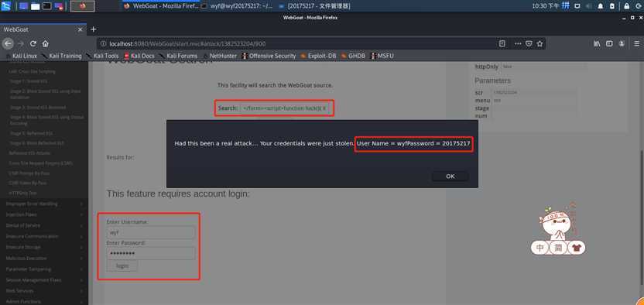
Task: Go to the Firefox home page
Action: [45, 43]
